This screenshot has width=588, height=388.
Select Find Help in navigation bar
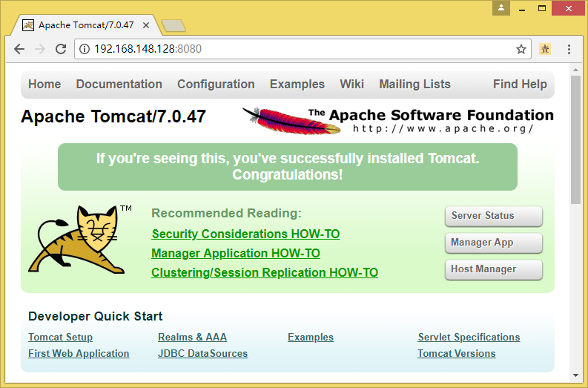(520, 84)
